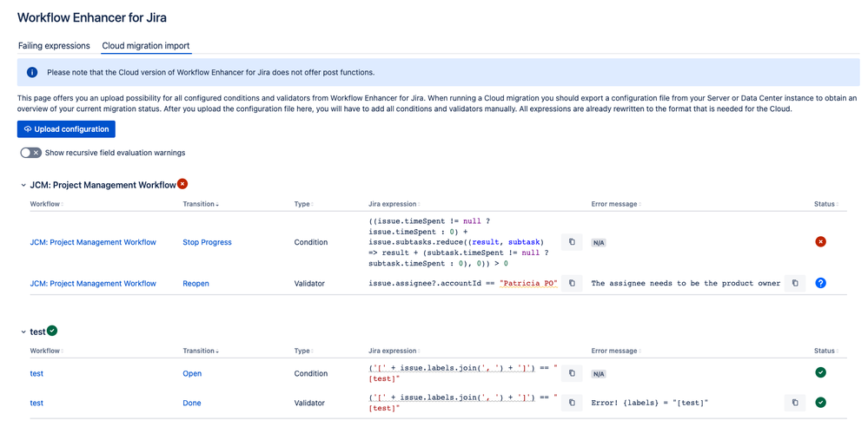
Task: Sort JCM table by Type column
Action: click(x=304, y=204)
